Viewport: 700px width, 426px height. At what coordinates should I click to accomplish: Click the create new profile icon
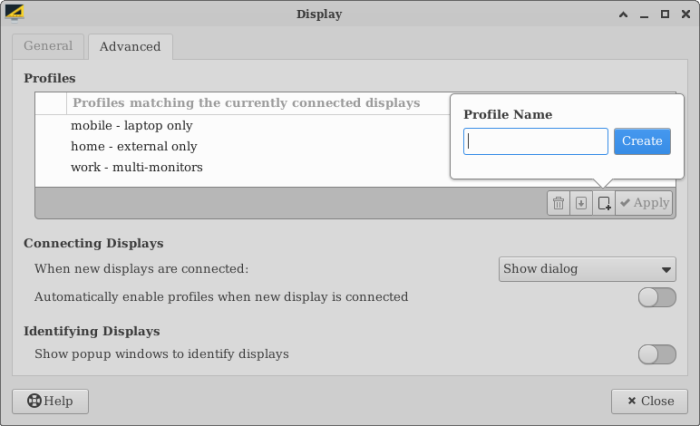[604, 203]
